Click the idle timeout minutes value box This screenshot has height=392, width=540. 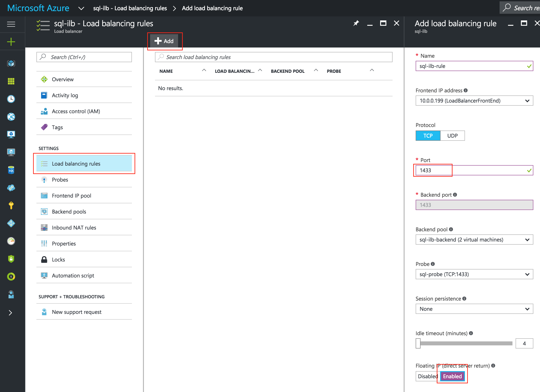524,343
